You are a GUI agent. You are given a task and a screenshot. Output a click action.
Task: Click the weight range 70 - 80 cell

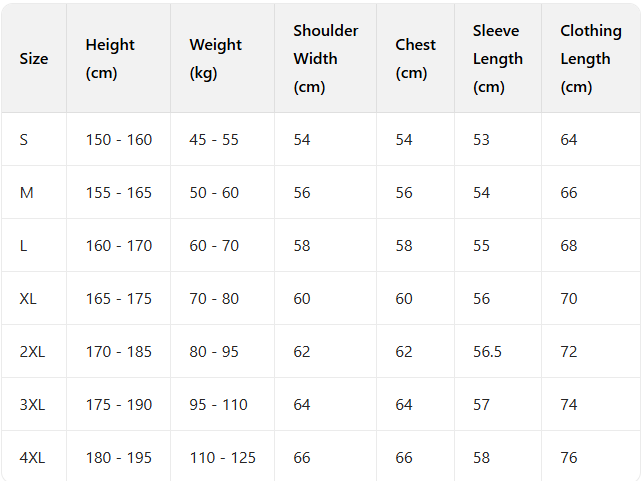(x=214, y=299)
